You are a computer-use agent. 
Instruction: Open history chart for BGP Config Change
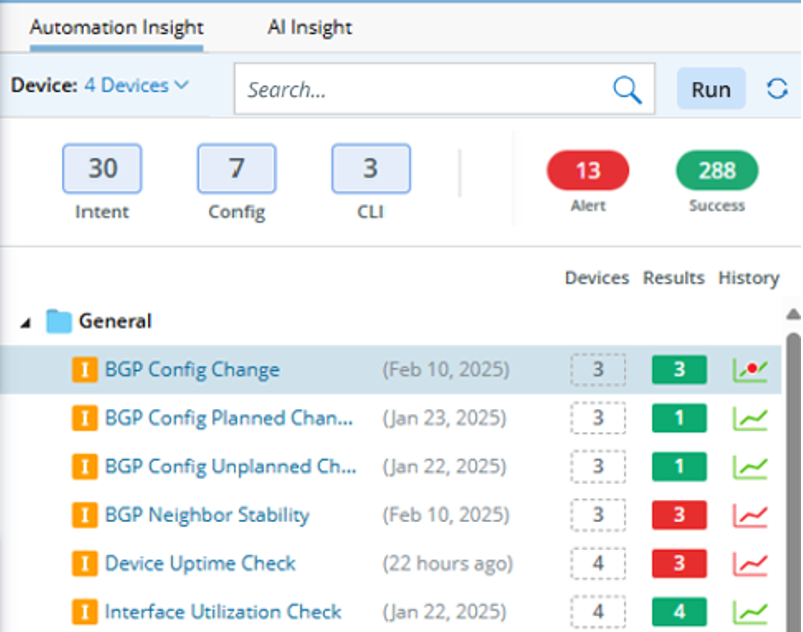(x=749, y=370)
